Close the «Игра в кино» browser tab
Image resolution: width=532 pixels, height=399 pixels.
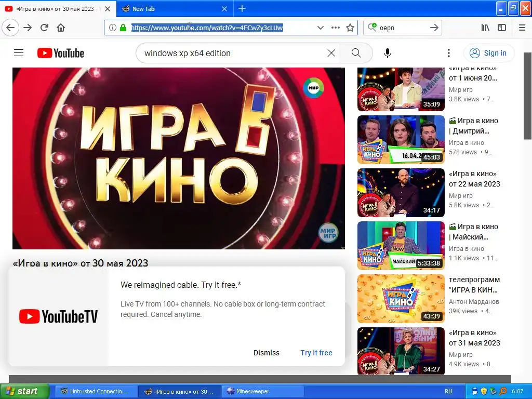[x=107, y=9]
